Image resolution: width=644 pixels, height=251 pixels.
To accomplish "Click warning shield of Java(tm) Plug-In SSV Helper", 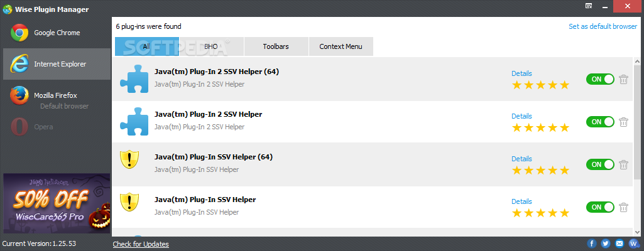I will 129,202.
